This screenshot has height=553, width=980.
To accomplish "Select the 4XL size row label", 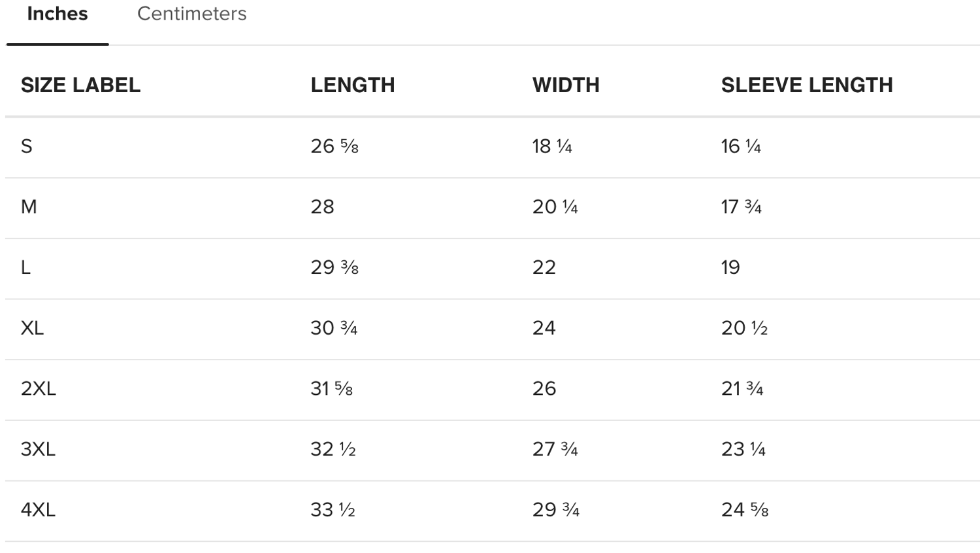I will (38, 509).
